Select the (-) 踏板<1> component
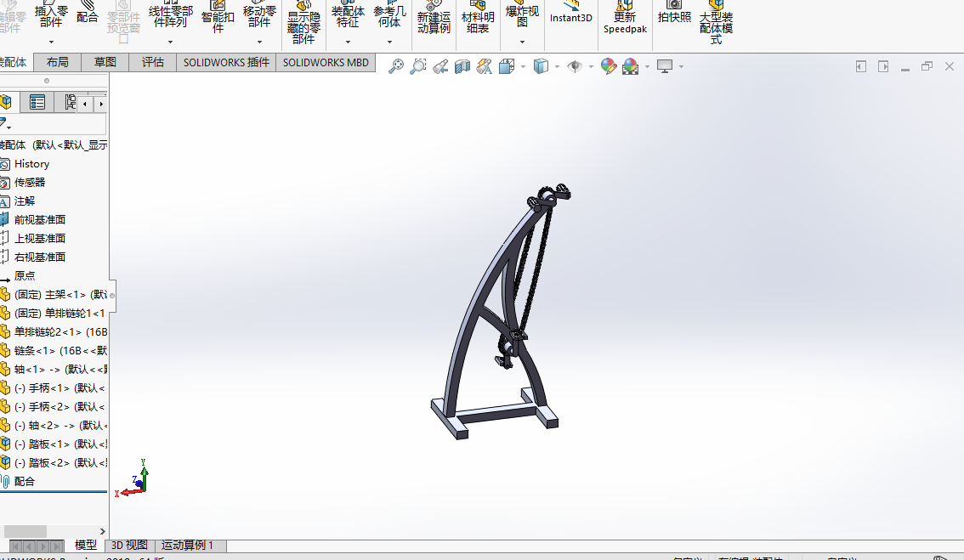964x560 pixels. tap(60, 444)
